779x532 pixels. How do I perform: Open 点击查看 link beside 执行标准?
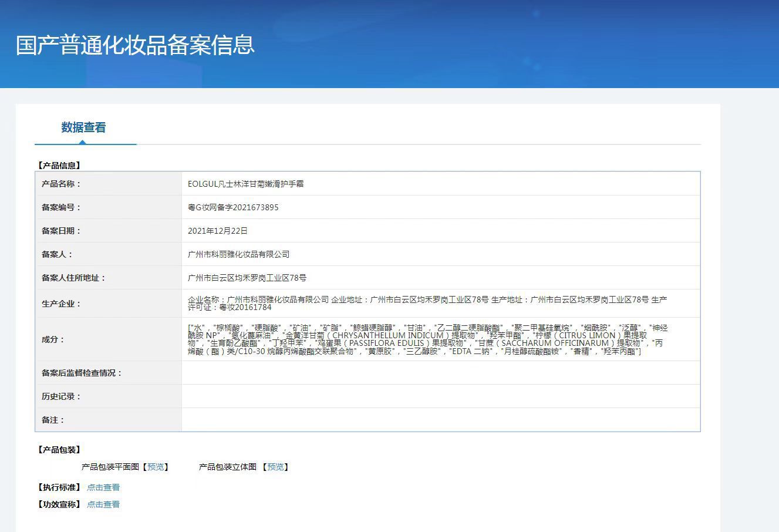103,487
